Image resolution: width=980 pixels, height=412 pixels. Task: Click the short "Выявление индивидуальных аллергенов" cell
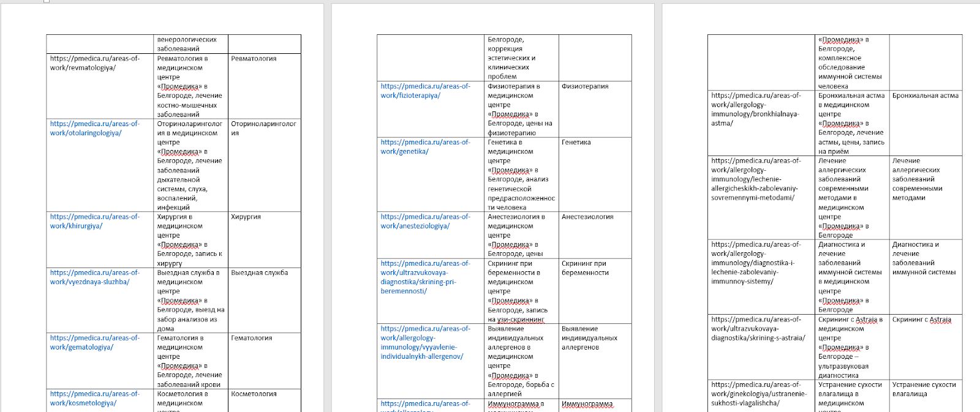point(595,361)
